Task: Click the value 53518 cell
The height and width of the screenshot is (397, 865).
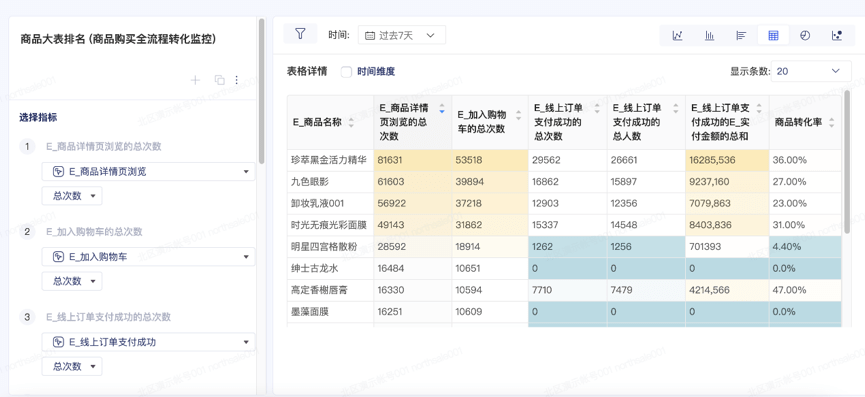Action: tap(490, 160)
